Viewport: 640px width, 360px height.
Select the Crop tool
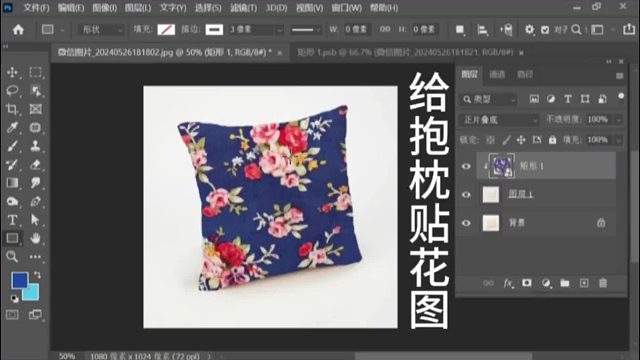(x=12, y=109)
